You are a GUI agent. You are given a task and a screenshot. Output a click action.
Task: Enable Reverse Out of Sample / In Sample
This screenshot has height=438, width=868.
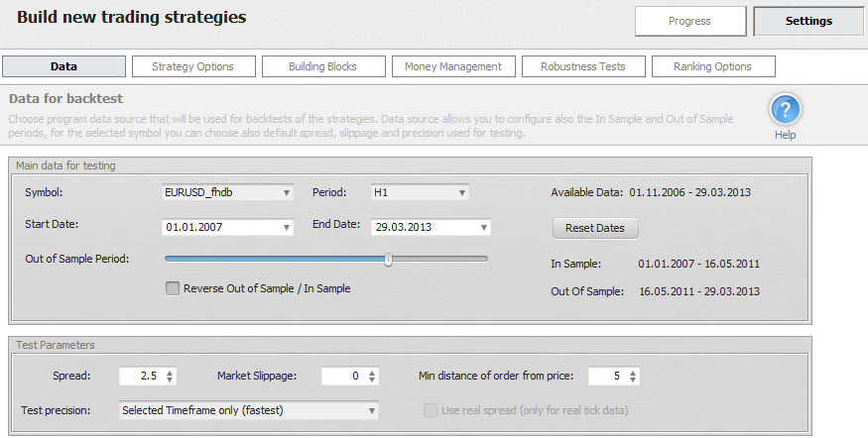point(173,288)
